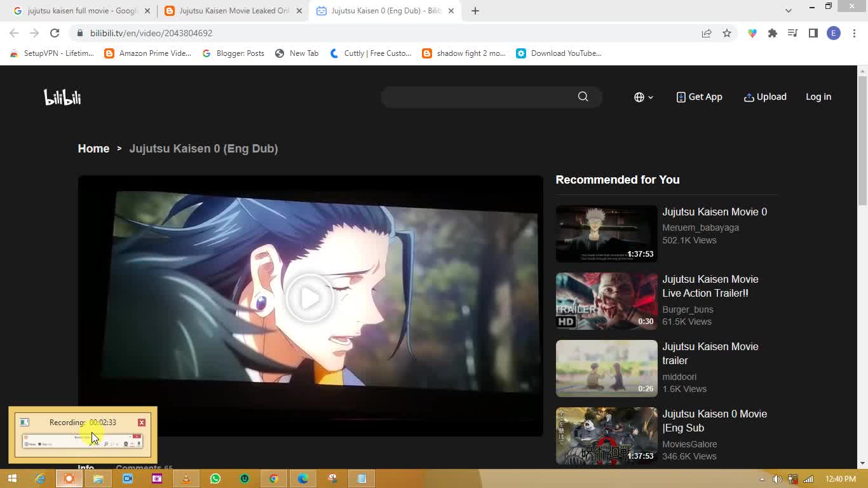
Task: Open shadow fight 2 bookmark
Action: [464, 53]
